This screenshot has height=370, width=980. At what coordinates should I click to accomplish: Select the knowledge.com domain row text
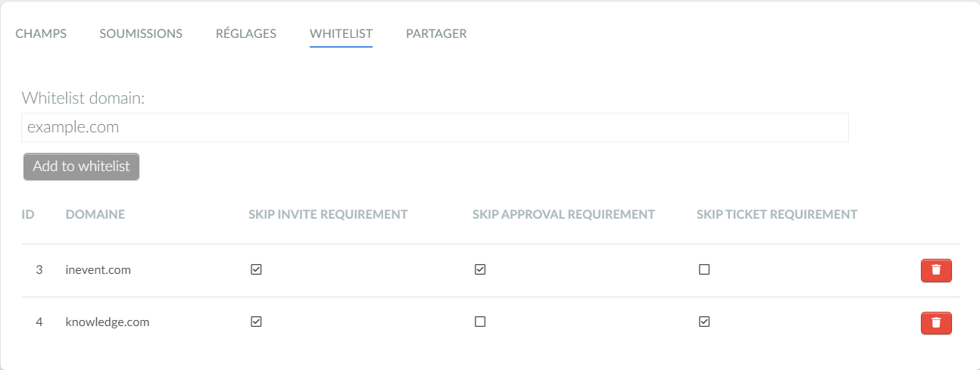[x=108, y=322]
